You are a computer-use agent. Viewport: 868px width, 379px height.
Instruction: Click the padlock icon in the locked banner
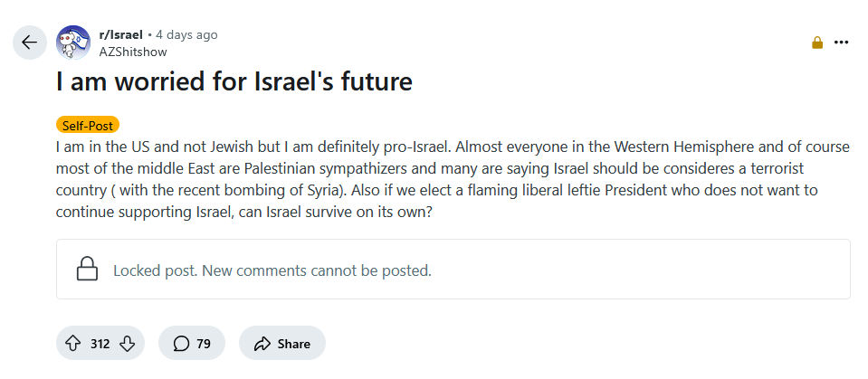coord(87,270)
